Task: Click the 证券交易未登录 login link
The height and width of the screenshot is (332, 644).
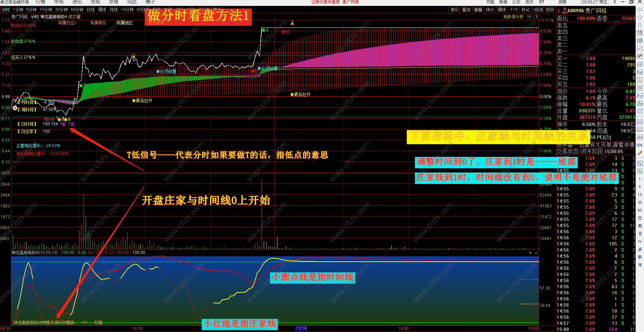Action: point(325,2)
